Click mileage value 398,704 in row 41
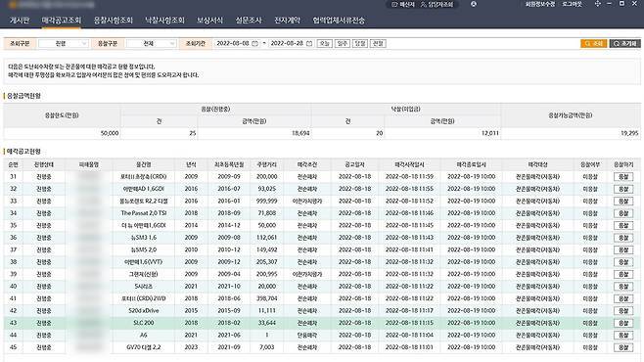This screenshot has height=362, width=644. coord(266,298)
